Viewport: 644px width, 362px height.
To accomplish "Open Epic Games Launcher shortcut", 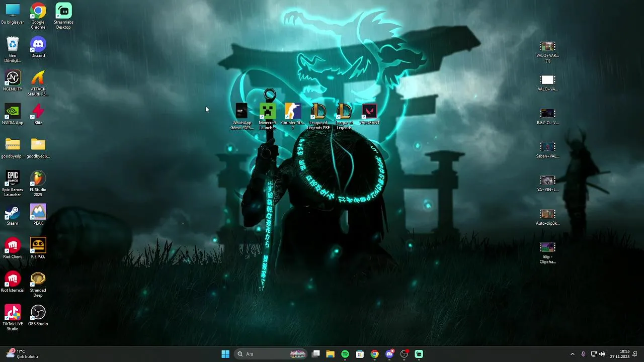I will pyautogui.click(x=13, y=184).
